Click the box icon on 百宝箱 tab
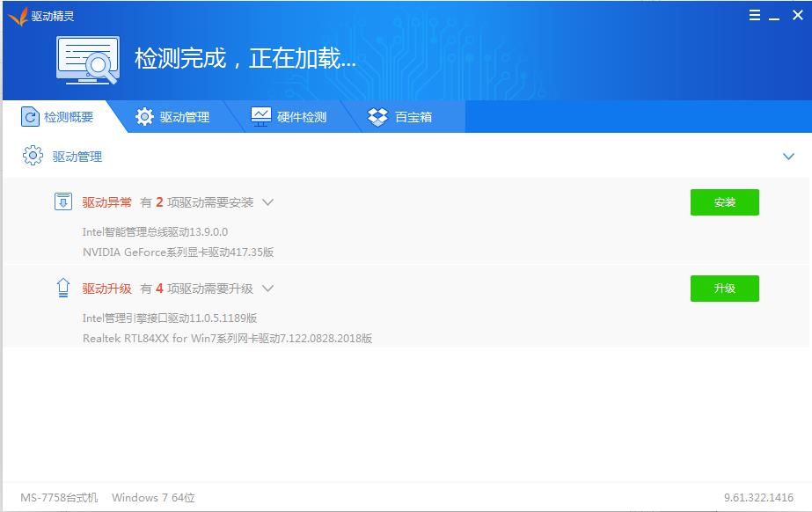The image size is (812, 512). (377, 117)
